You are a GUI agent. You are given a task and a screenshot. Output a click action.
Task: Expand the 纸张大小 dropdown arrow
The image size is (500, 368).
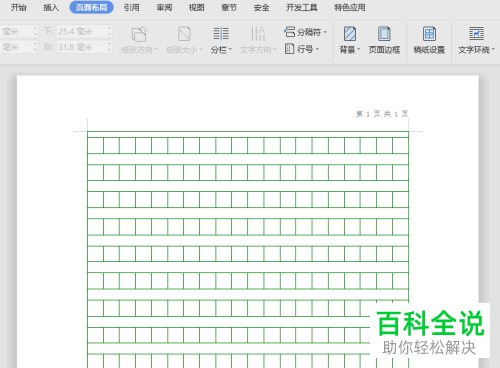[x=201, y=50]
